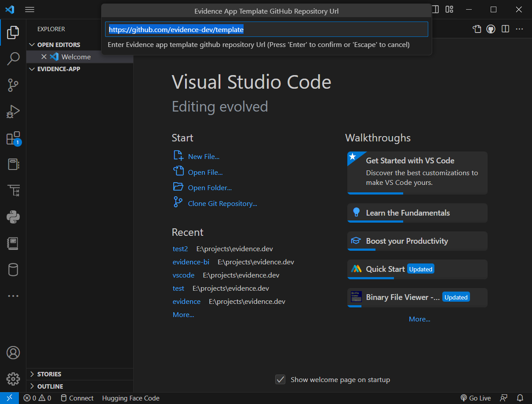The height and width of the screenshot is (404, 532).
Task: Click the Clone Git Repository link
Action: pyautogui.click(x=222, y=203)
